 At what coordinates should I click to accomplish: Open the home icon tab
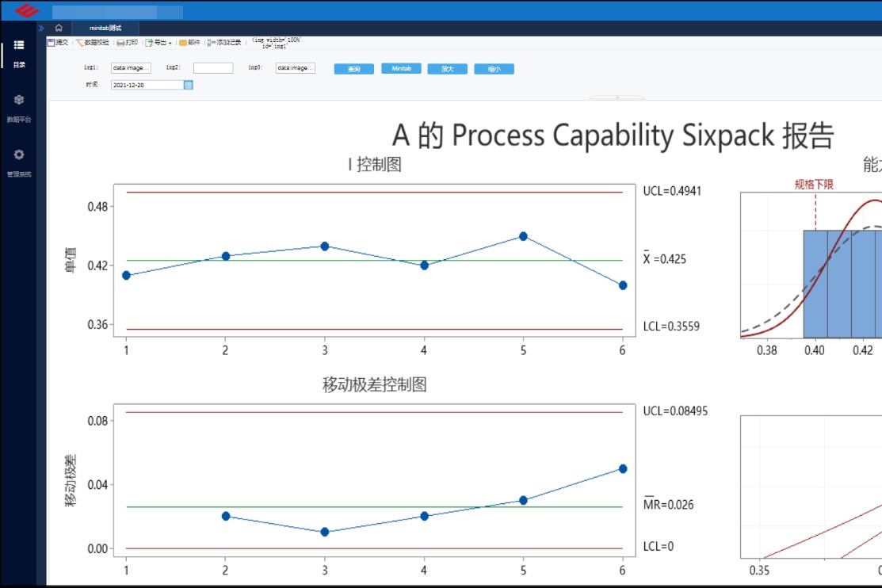tap(59, 28)
